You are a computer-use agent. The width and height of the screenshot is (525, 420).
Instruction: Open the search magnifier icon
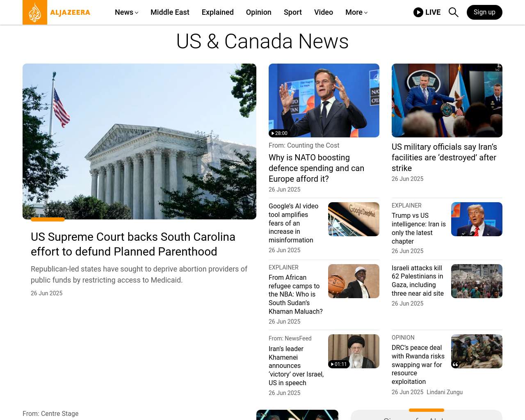[x=453, y=12]
